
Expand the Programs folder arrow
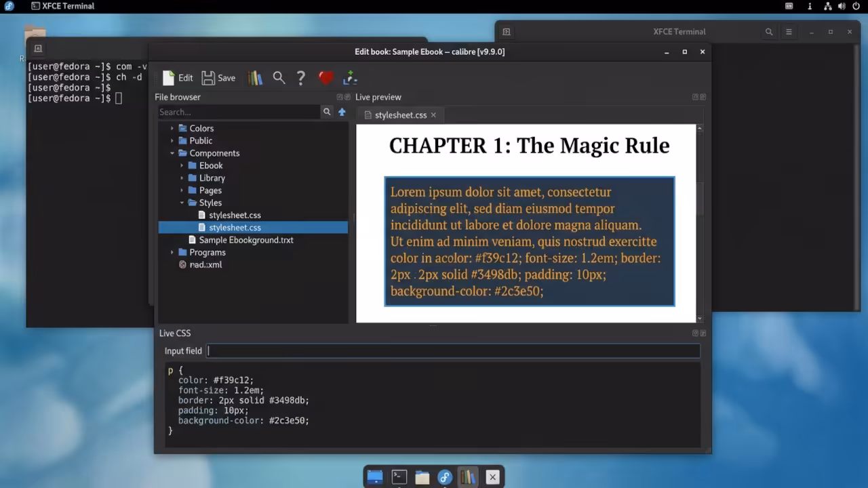(172, 252)
